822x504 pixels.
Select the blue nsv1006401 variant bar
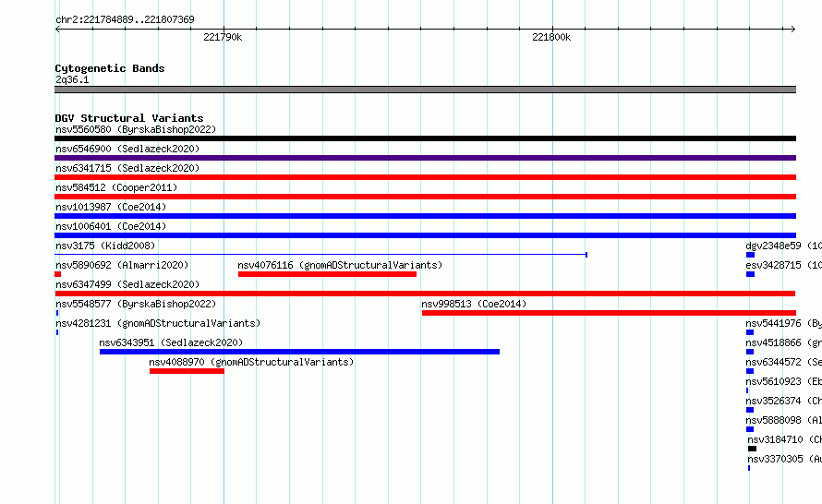425,235
